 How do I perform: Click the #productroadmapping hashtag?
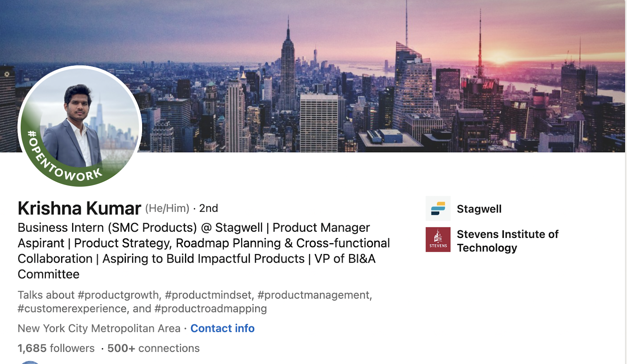coord(210,309)
